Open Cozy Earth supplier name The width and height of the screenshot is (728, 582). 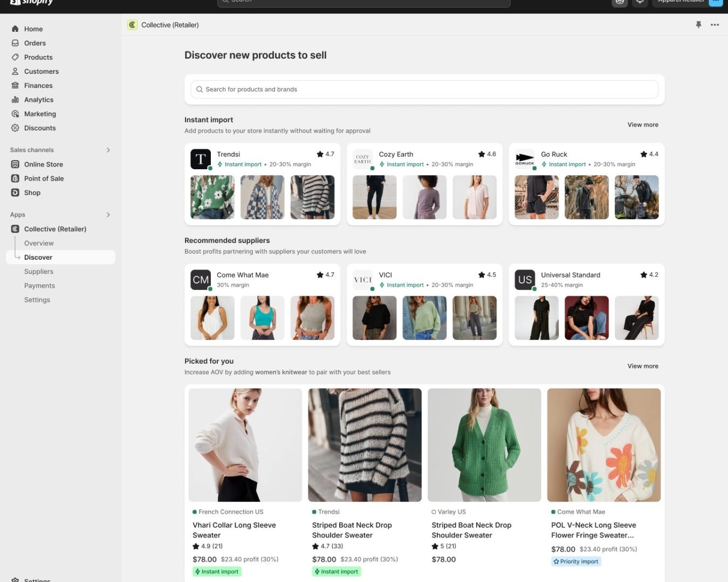click(x=396, y=154)
